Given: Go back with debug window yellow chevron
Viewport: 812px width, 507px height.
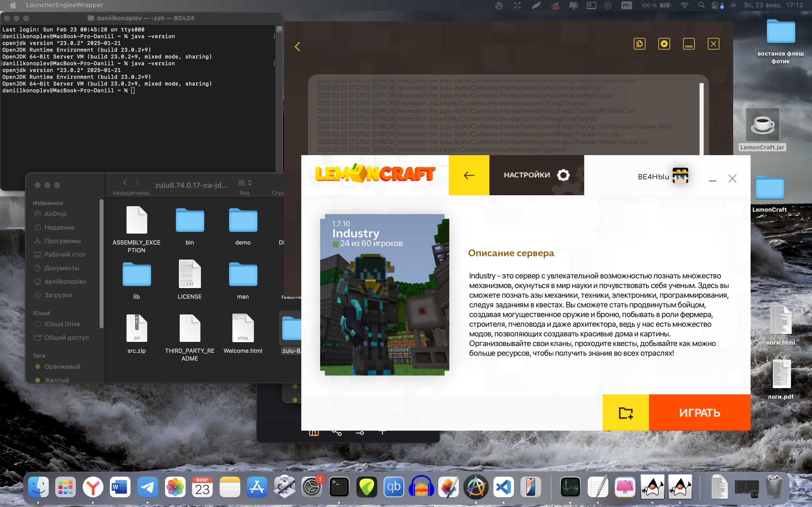Looking at the screenshot, I should coord(297,47).
